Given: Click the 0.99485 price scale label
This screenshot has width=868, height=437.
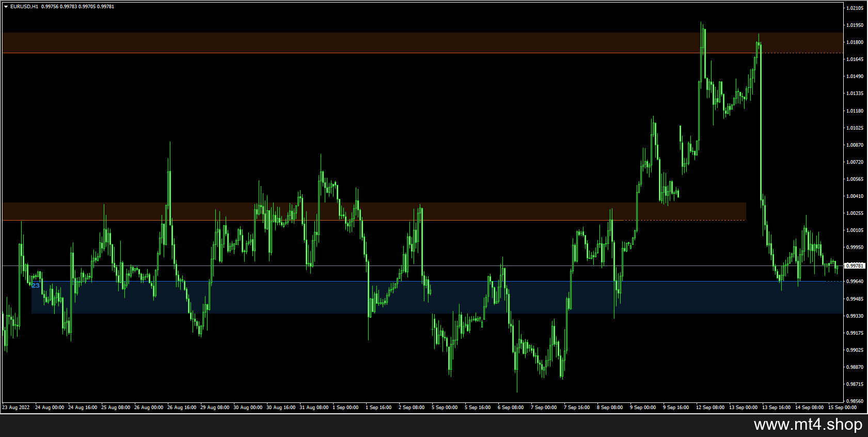Looking at the screenshot, I should 855,299.
